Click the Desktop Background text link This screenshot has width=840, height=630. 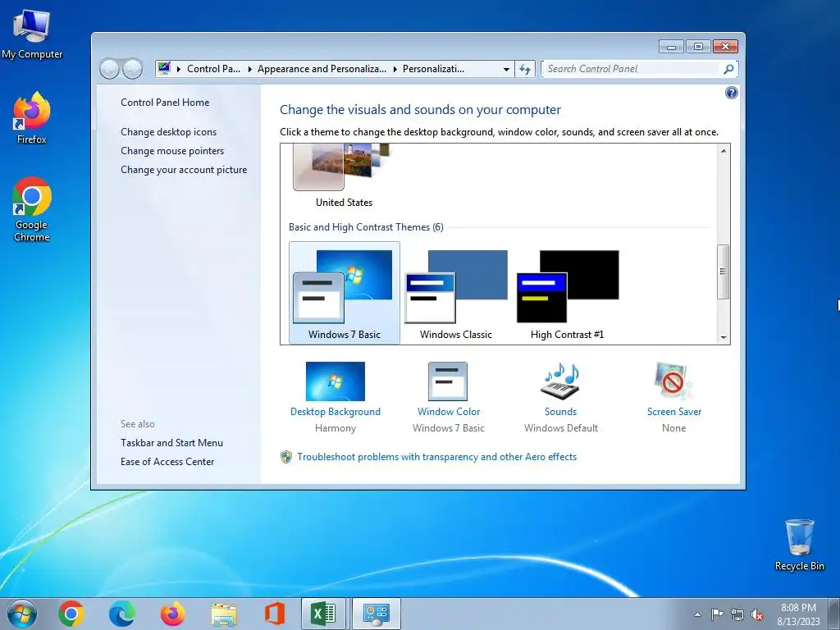[x=336, y=412]
